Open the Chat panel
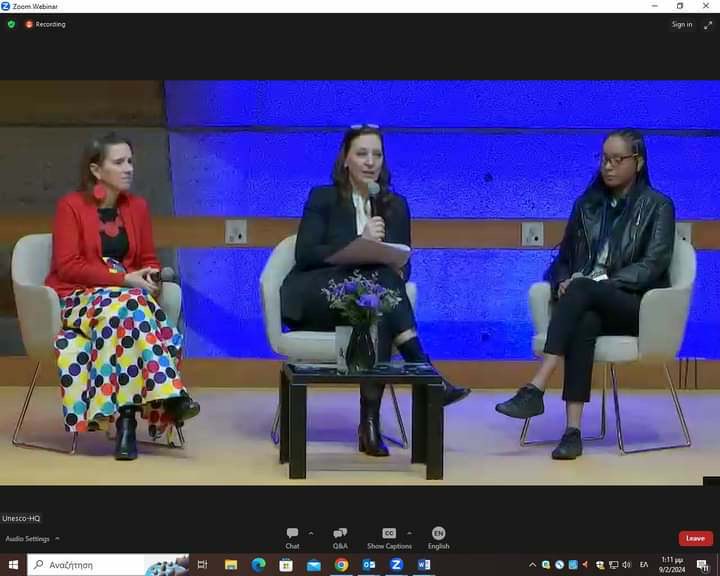 click(x=292, y=538)
